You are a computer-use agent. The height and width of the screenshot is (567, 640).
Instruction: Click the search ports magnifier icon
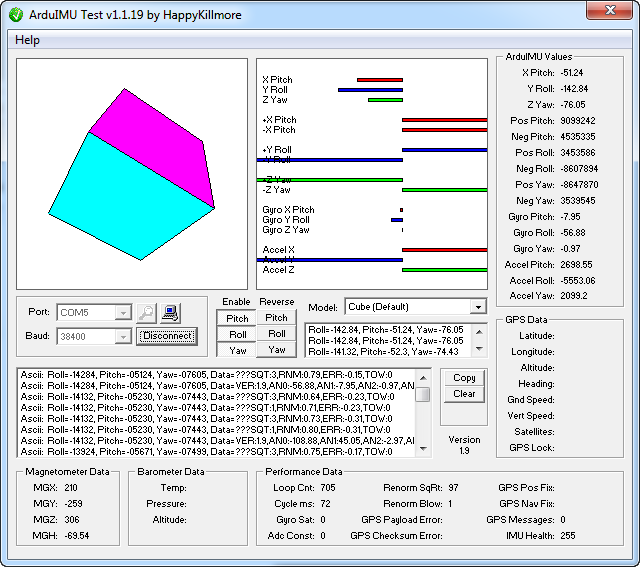click(x=146, y=312)
